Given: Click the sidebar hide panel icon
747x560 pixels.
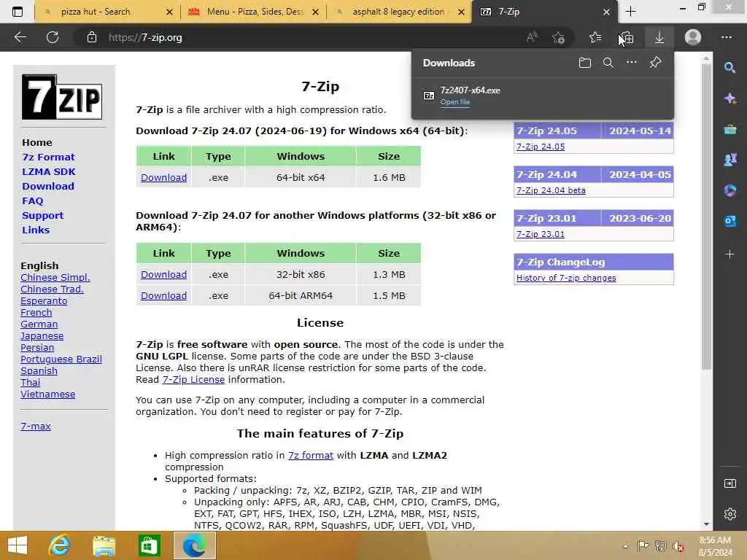Looking at the screenshot, I should [729, 484].
